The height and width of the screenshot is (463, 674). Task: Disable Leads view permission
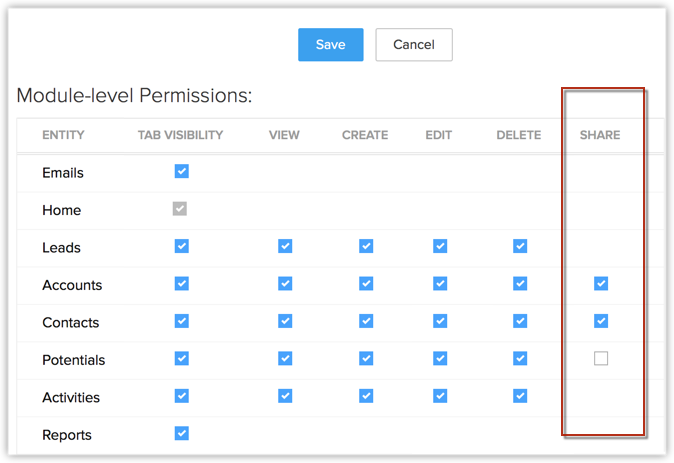click(x=285, y=246)
